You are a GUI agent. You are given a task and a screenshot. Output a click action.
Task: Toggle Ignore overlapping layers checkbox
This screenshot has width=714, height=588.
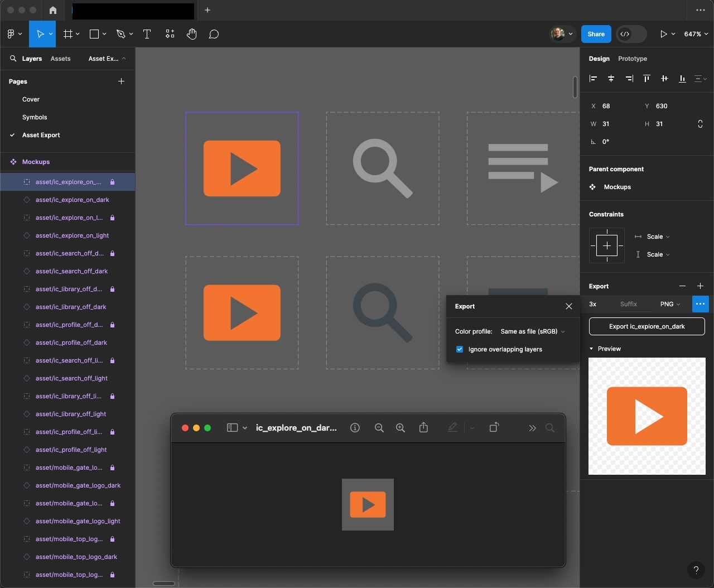coord(460,349)
